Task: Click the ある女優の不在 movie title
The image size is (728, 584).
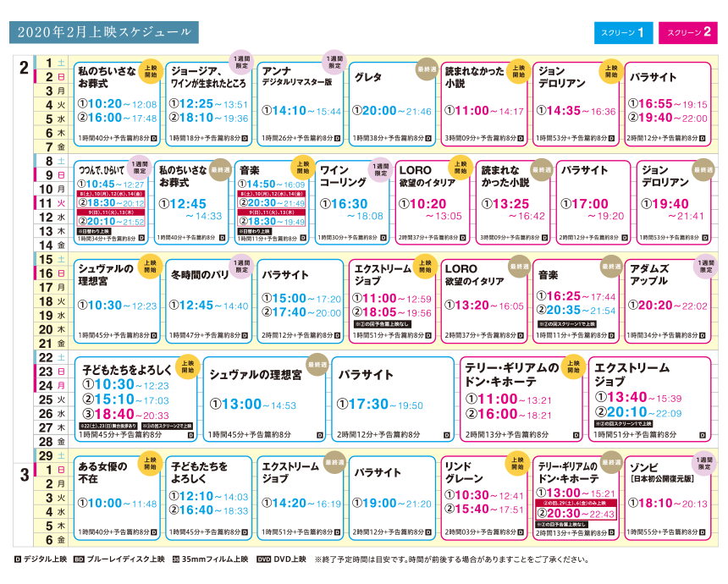Action: click(x=102, y=472)
